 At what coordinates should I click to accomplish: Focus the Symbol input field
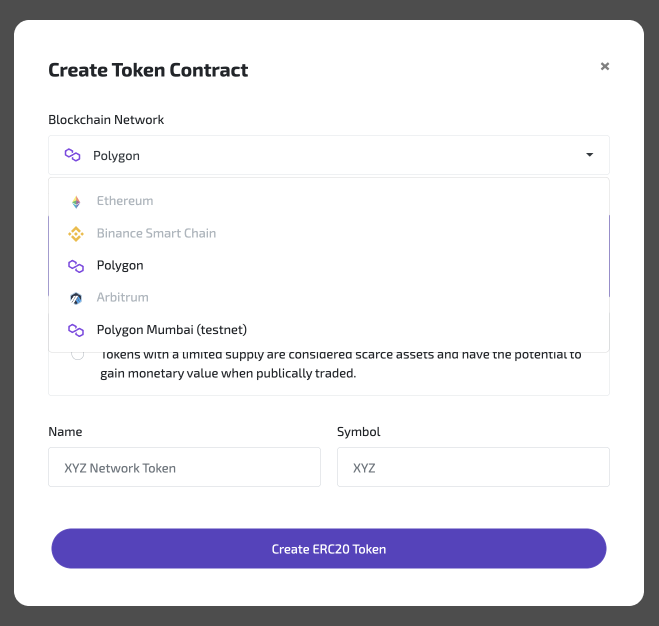[473, 467]
